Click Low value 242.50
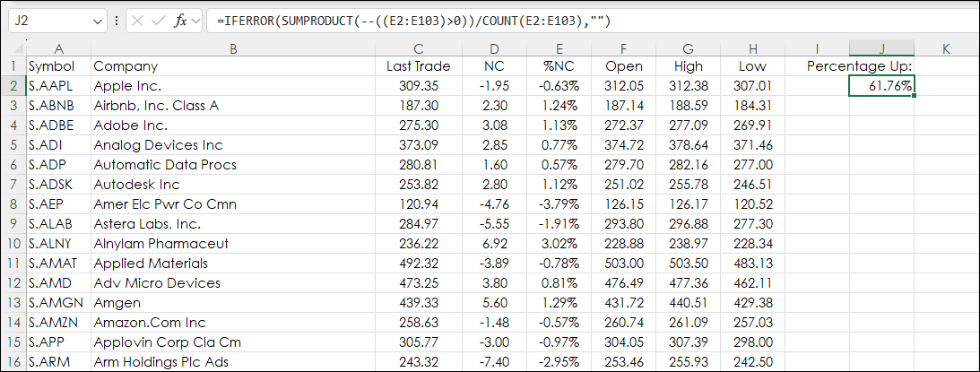Screen dimensions: 980x372 [752, 362]
